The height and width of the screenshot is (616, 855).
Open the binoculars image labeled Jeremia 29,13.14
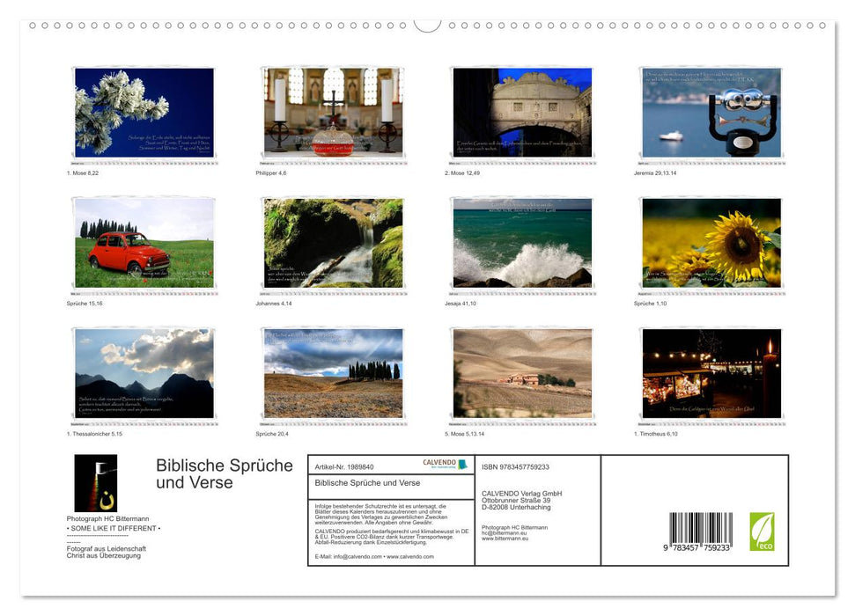[710, 113]
